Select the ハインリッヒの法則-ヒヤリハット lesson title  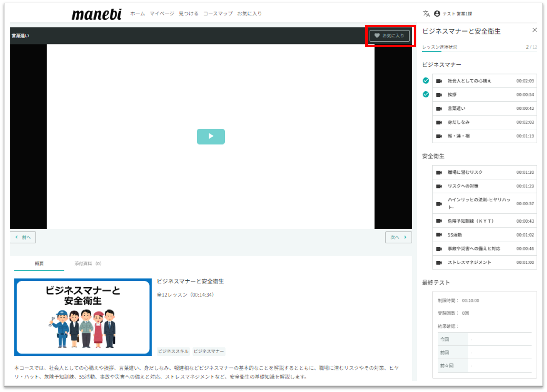(x=479, y=203)
